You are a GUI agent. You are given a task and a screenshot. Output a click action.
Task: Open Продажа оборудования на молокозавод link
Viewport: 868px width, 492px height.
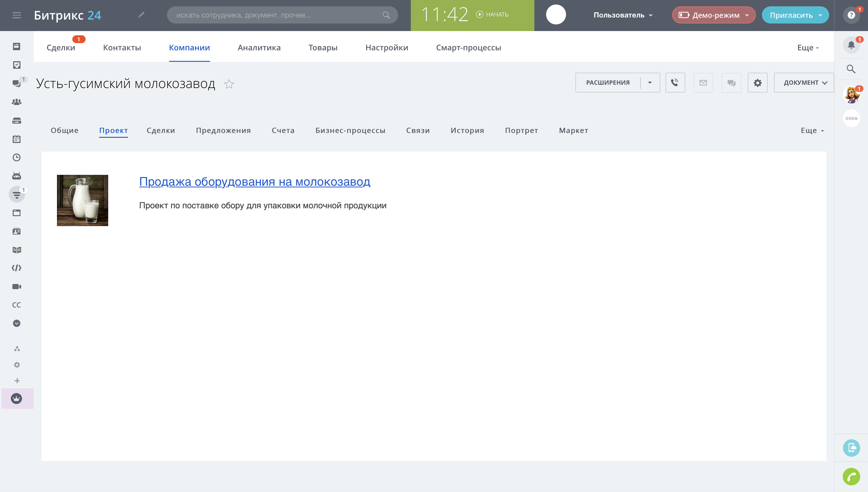pyautogui.click(x=254, y=182)
